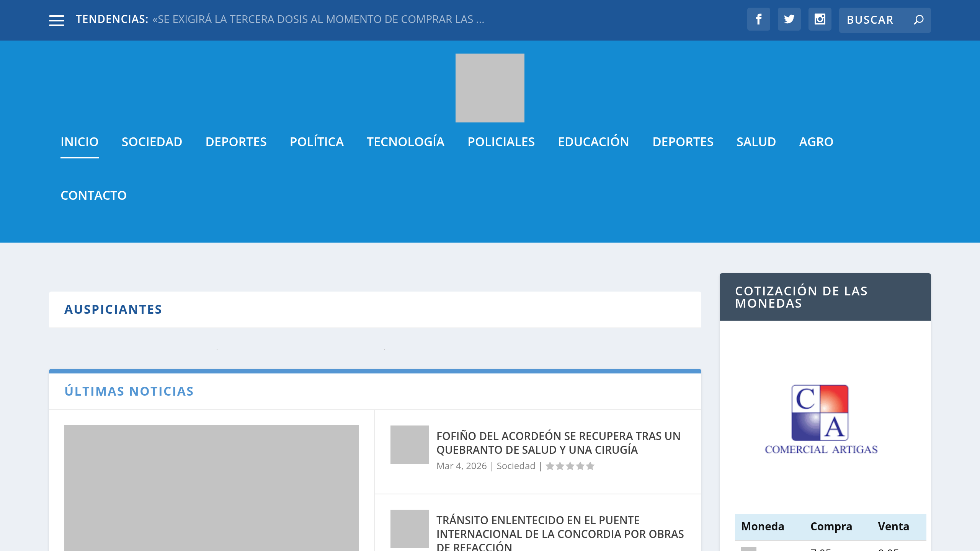Click the site header logo
Screen dimensions: 980x551
(490, 88)
